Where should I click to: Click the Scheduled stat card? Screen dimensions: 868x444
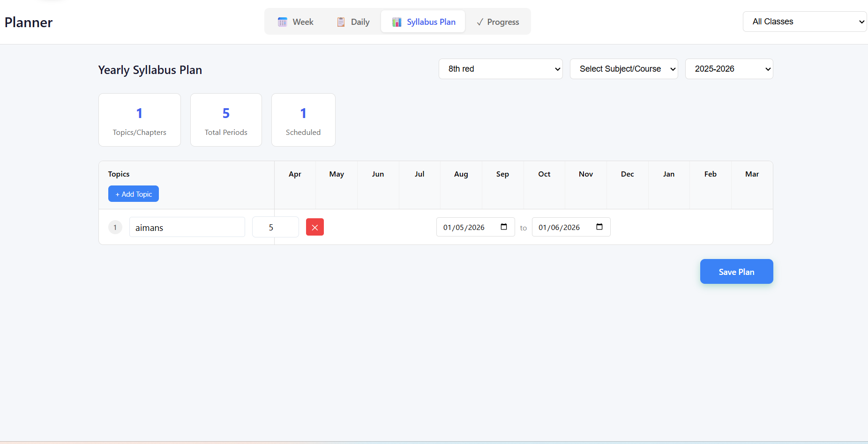tap(303, 120)
